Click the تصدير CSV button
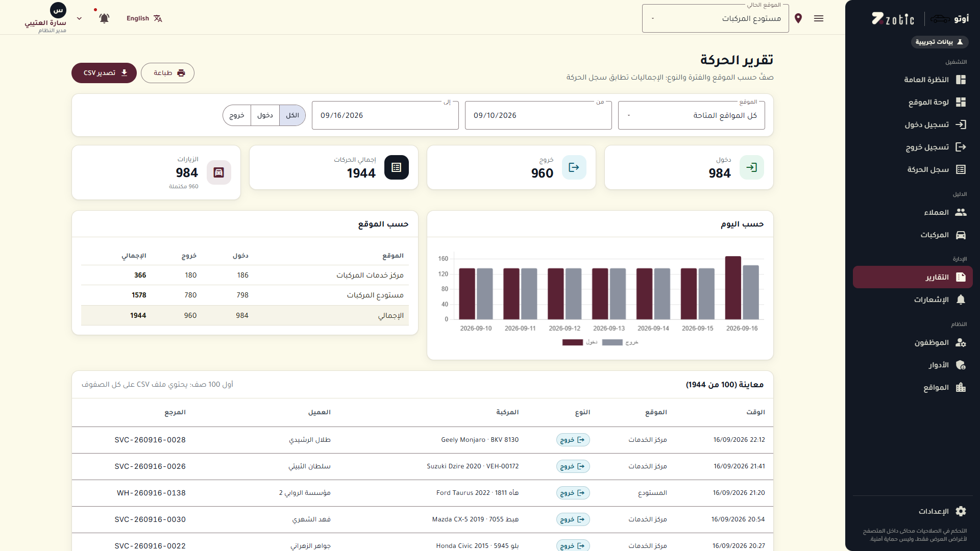This screenshot has height=551, width=980. 104,73
